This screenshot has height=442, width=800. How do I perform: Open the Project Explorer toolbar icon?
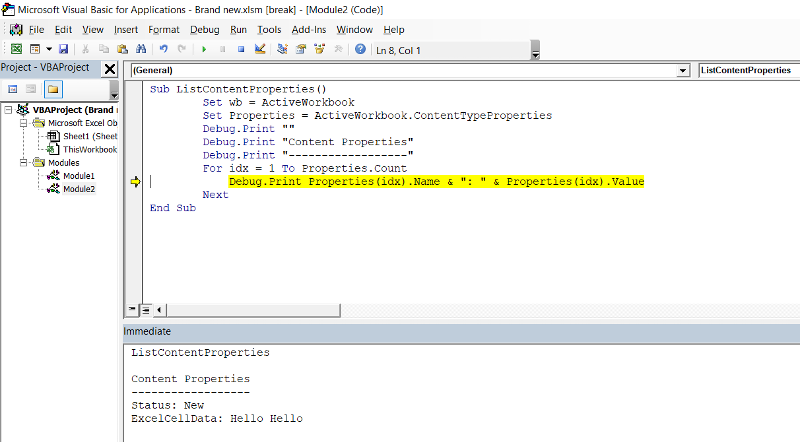[x=282, y=49]
